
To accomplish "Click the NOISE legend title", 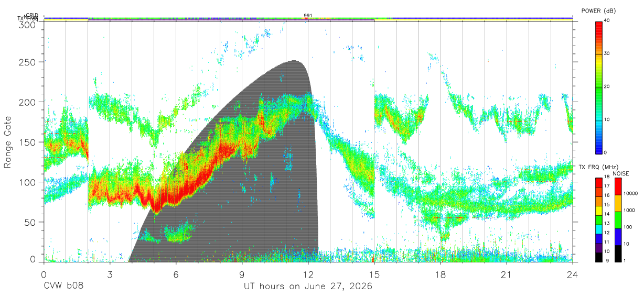I will (621, 173).
